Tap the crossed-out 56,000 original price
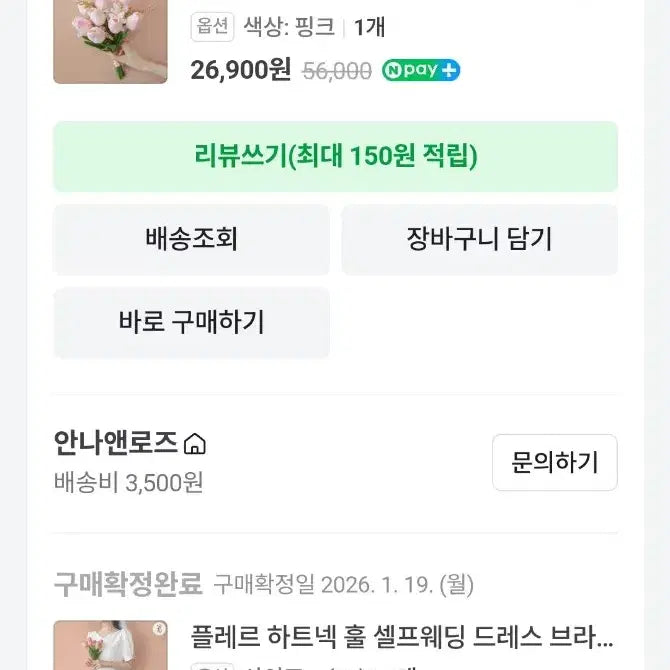Image resolution: width=670 pixels, height=670 pixels. click(x=337, y=70)
